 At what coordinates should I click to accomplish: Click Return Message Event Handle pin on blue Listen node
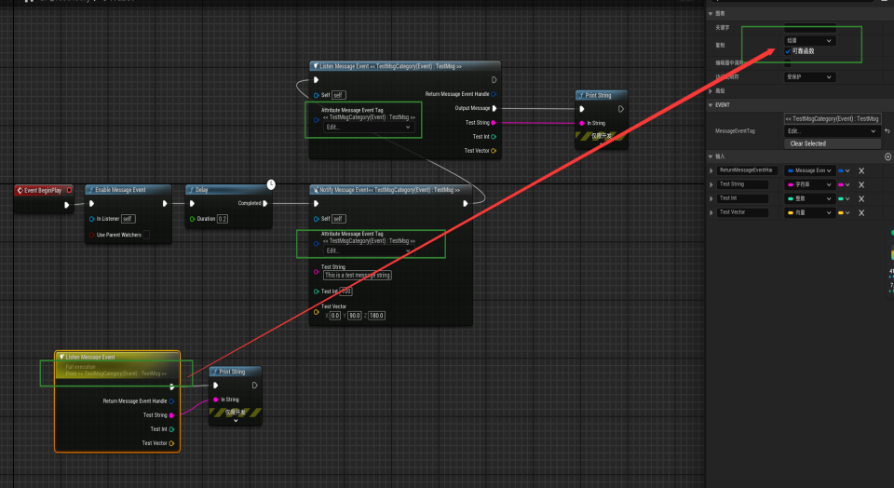(494, 94)
